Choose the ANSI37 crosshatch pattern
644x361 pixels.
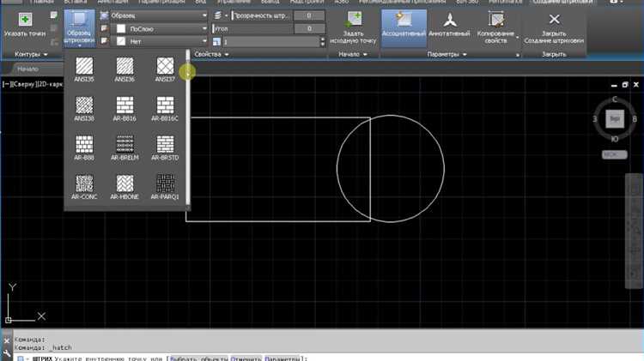click(164, 67)
